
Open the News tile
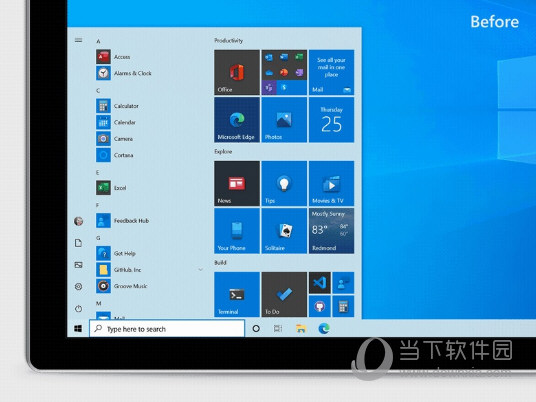pyautogui.click(x=237, y=184)
